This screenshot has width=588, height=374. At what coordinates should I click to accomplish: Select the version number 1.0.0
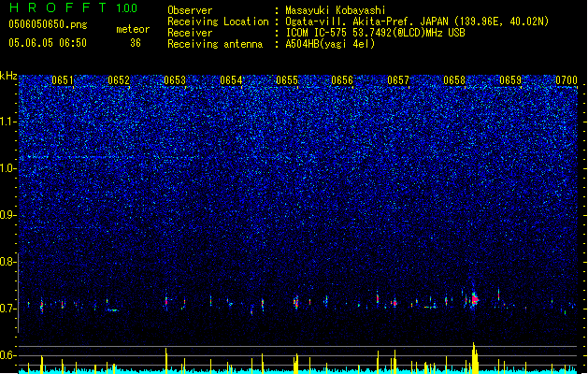coord(126,8)
